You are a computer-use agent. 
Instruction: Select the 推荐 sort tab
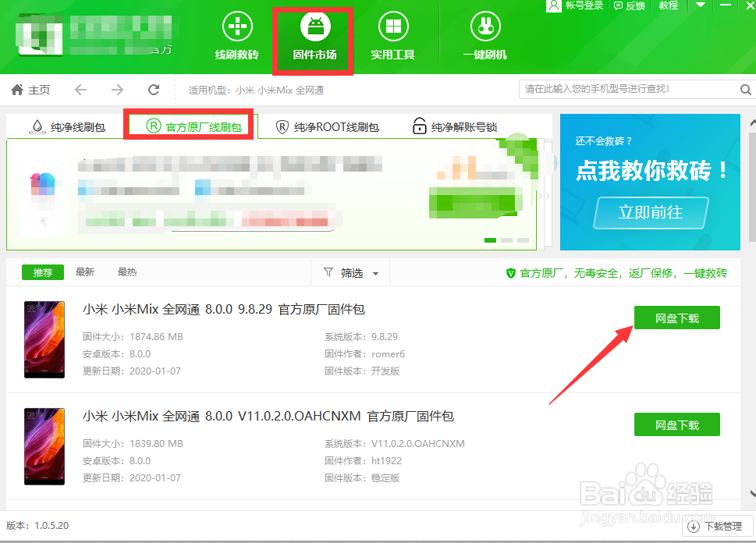click(43, 272)
